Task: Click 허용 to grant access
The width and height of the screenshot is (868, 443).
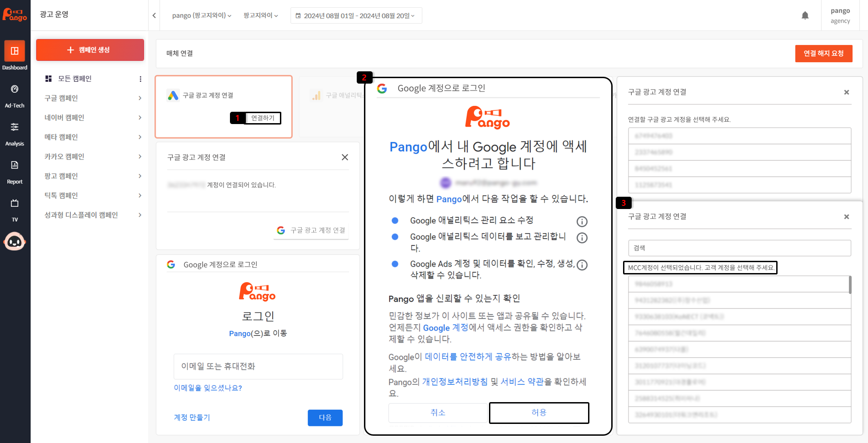Action: (x=539, y=413)
